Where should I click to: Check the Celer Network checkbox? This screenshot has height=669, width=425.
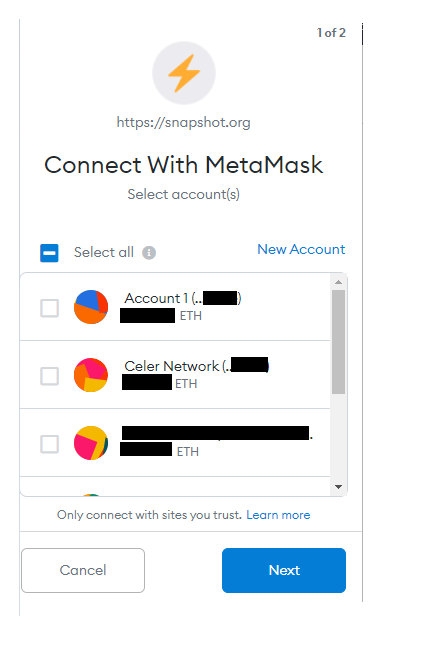[49, 376]
